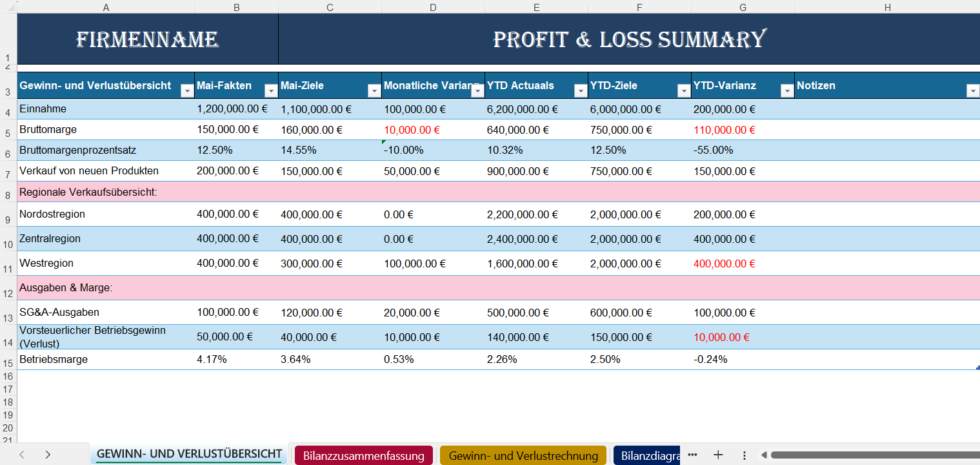Click the vertical three-dot sheet options icon
This screenshot has height=465, width=980.
tap(744, 455)
